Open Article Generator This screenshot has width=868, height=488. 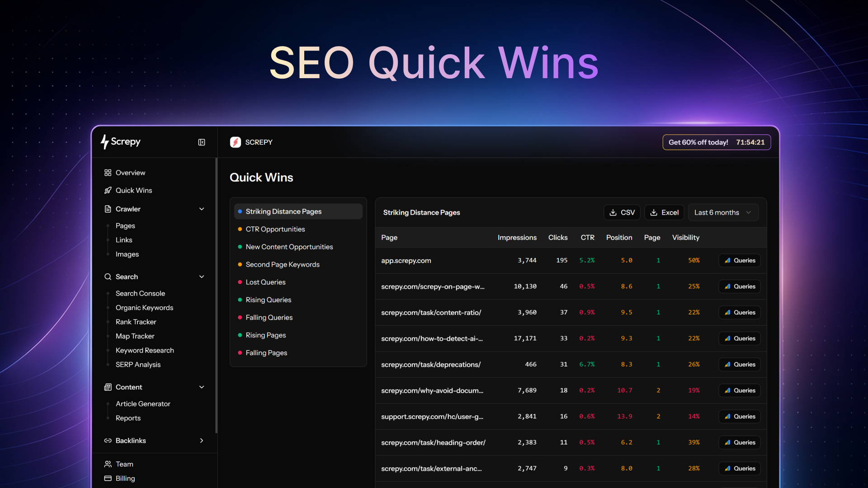[x=143, y=404]
